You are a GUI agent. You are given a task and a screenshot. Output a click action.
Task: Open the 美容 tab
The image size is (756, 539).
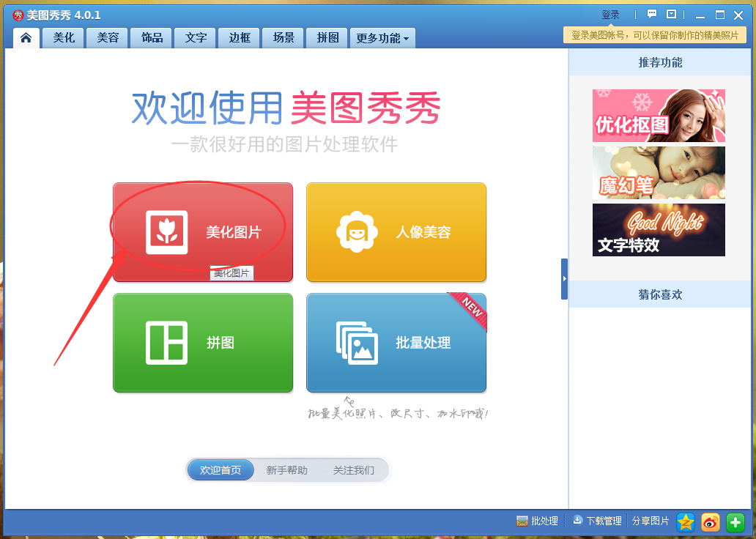click(108, 37)
